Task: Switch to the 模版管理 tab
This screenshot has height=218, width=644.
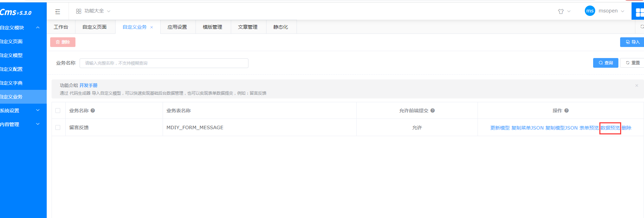Action: 212,27
